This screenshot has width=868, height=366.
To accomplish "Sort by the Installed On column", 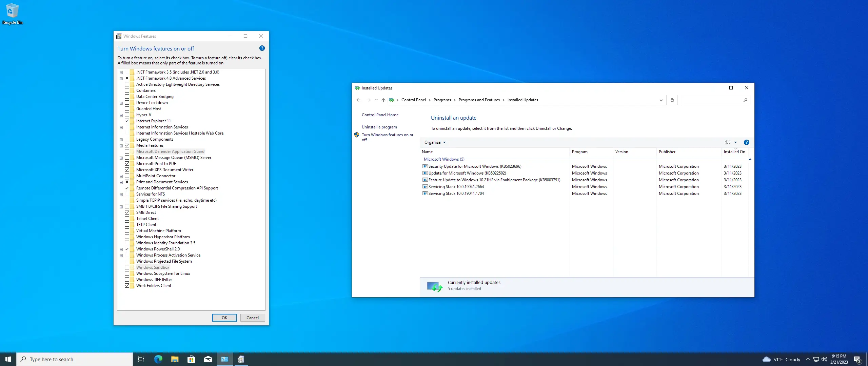I will (734, 152).
